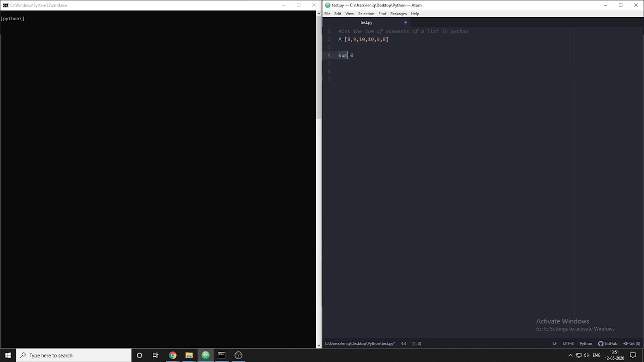
Task: Maximize the cmd.exe window
Action: click(298, 5)
